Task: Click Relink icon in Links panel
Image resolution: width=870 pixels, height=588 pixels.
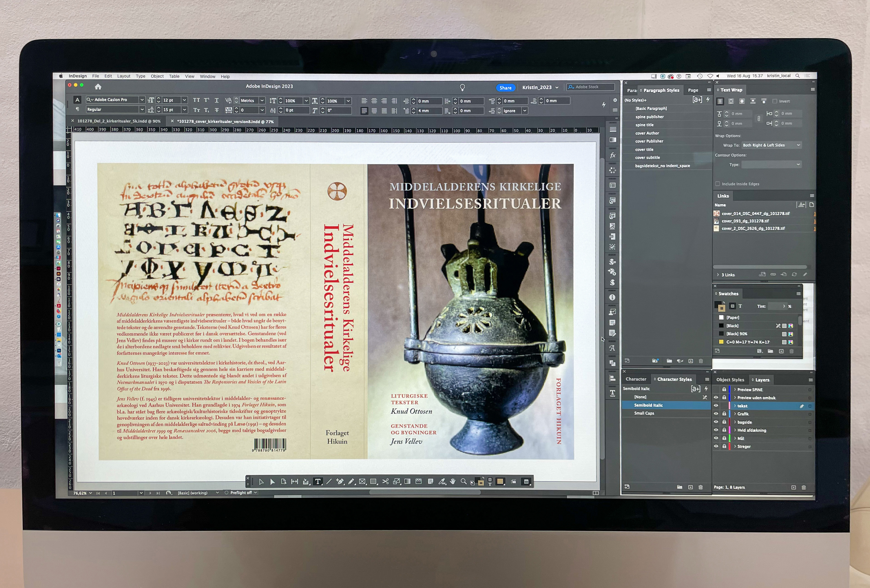Action: coord(773,274)
